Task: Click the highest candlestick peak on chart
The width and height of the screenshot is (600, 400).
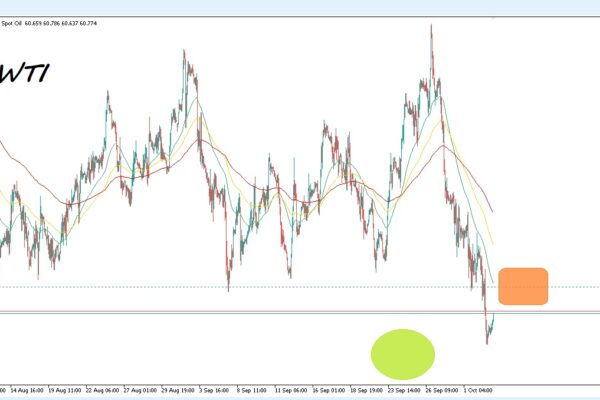Action: (x=431, y=28)
